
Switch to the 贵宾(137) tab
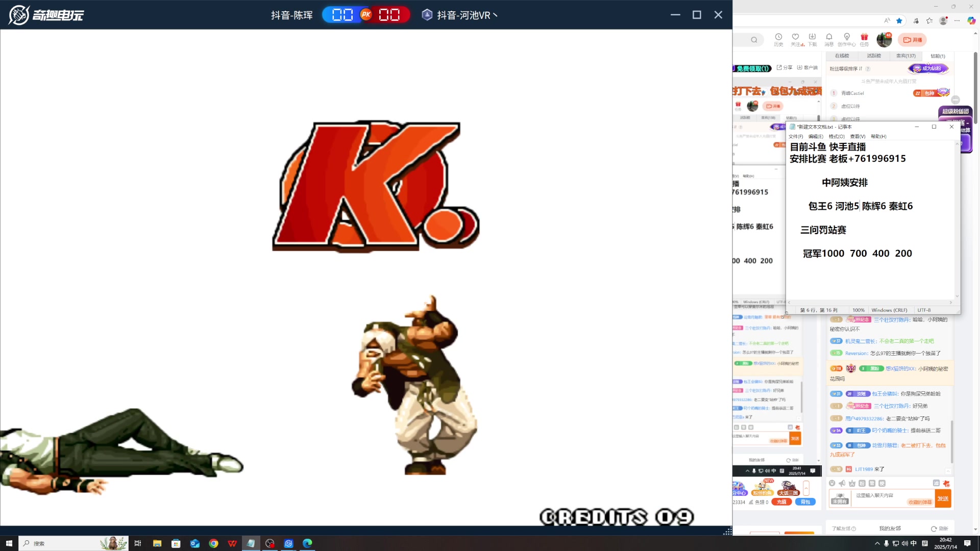[x=906, y=56]
